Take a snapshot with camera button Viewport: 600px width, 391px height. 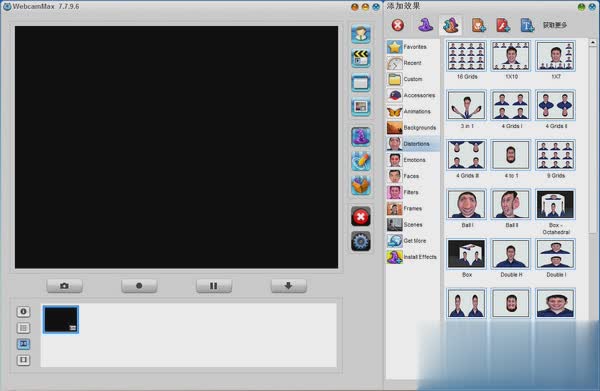coord(64,286)
